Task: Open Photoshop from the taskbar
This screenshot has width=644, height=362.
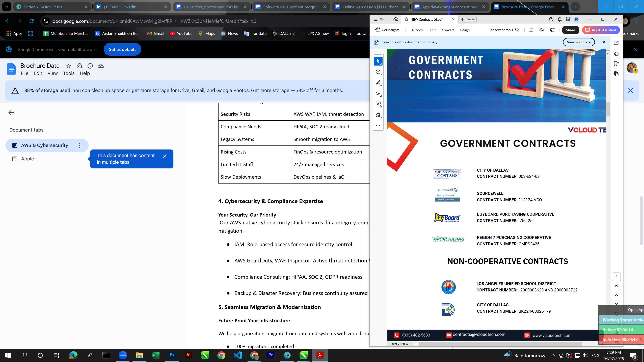Action: 172,355
